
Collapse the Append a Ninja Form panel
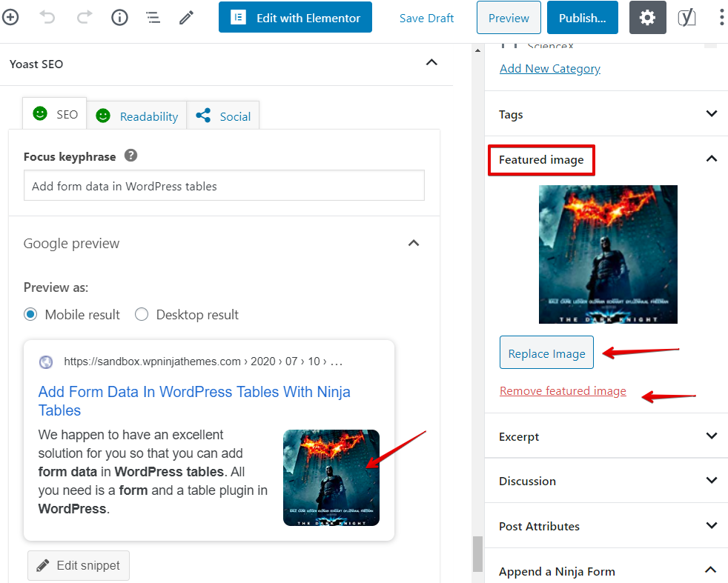point(710,570)
